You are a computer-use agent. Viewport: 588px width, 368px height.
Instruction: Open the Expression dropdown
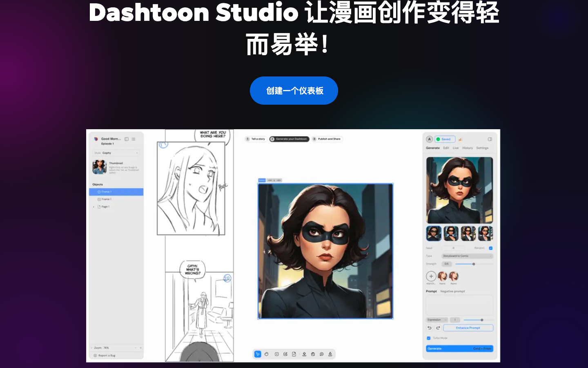(437, 320)
